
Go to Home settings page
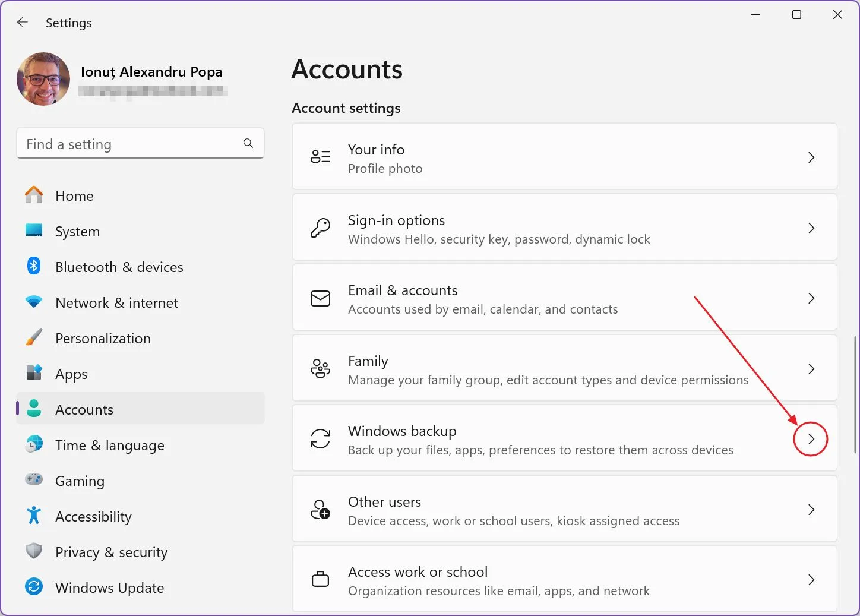74,196
